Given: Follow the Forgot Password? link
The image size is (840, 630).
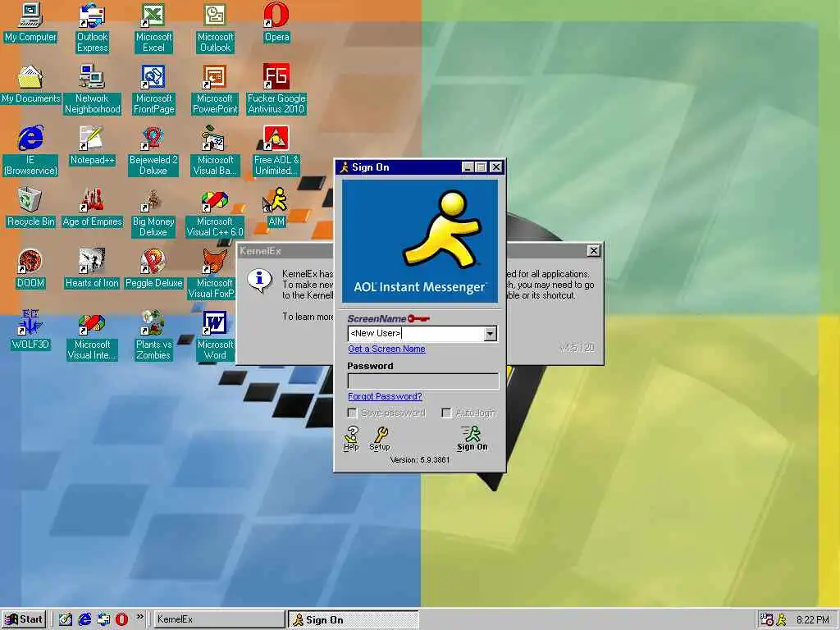Looking at the screenshot, I should pyautogui.click(x=385, y=396).
